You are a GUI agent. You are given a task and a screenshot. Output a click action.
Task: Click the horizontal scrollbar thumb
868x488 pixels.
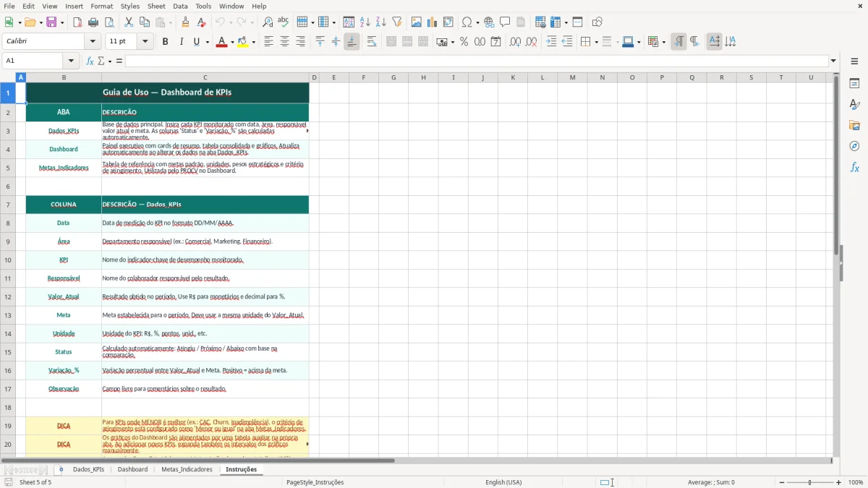[x=197, y=461]
